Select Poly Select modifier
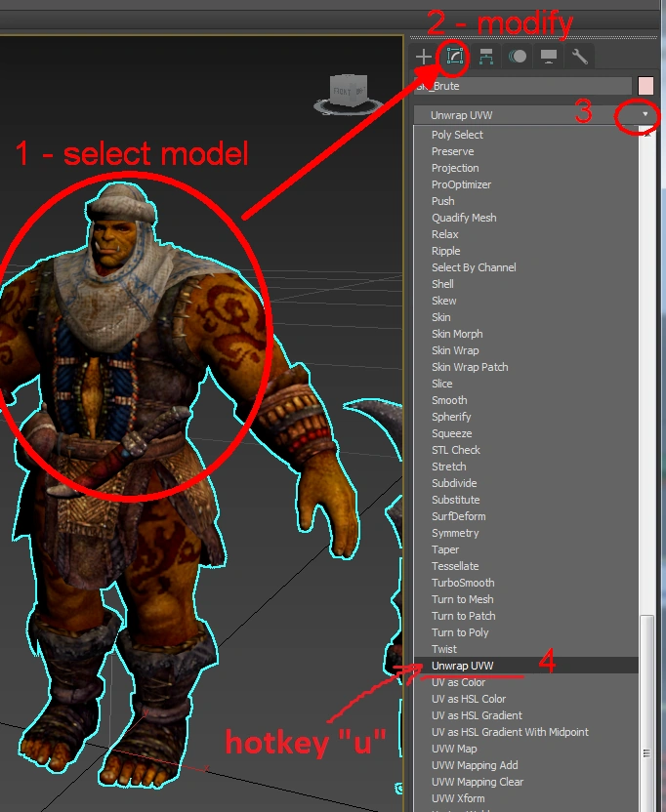 tap(457, 135)
